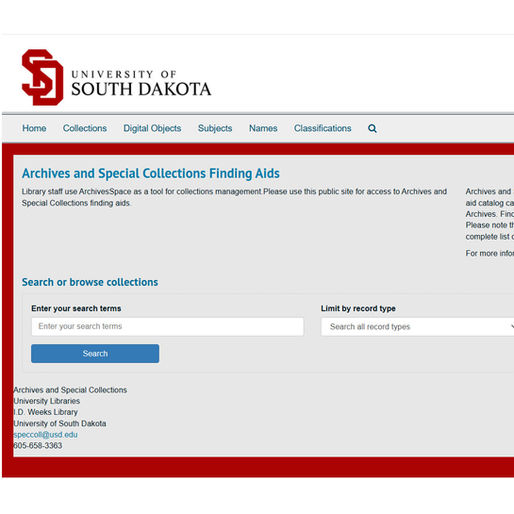Image resolution: width=514 pixels, height=514 pixels.
Task: Click the '605-658-3363' phone number text
Action: [38, 446]
